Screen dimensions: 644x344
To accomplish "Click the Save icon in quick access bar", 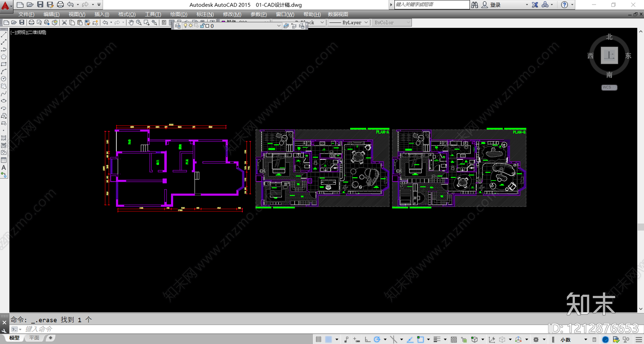I will 40,4.
